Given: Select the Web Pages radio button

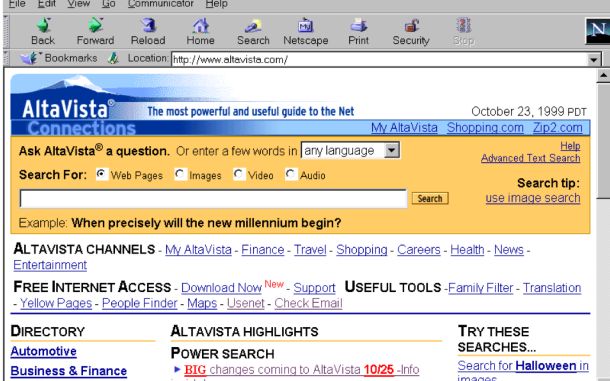Looking at the screenshot, I should [102, 174].
